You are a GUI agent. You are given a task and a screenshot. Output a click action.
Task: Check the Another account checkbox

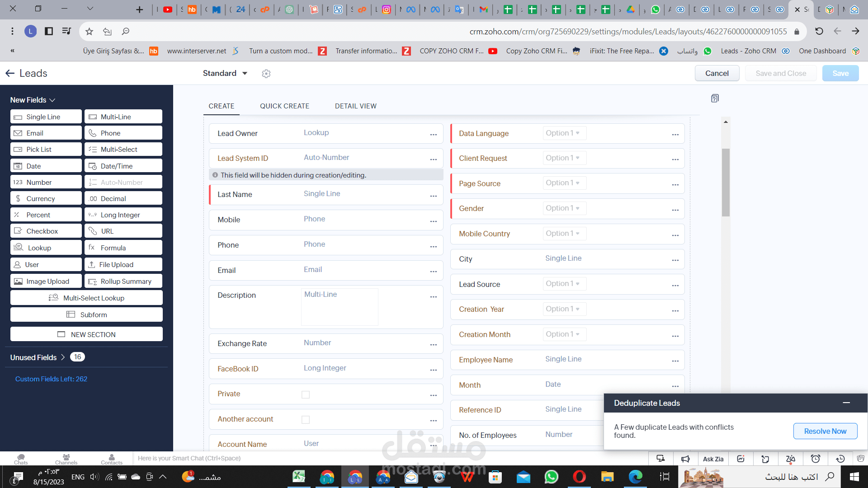pyautogui.click(x=306, y=419)
